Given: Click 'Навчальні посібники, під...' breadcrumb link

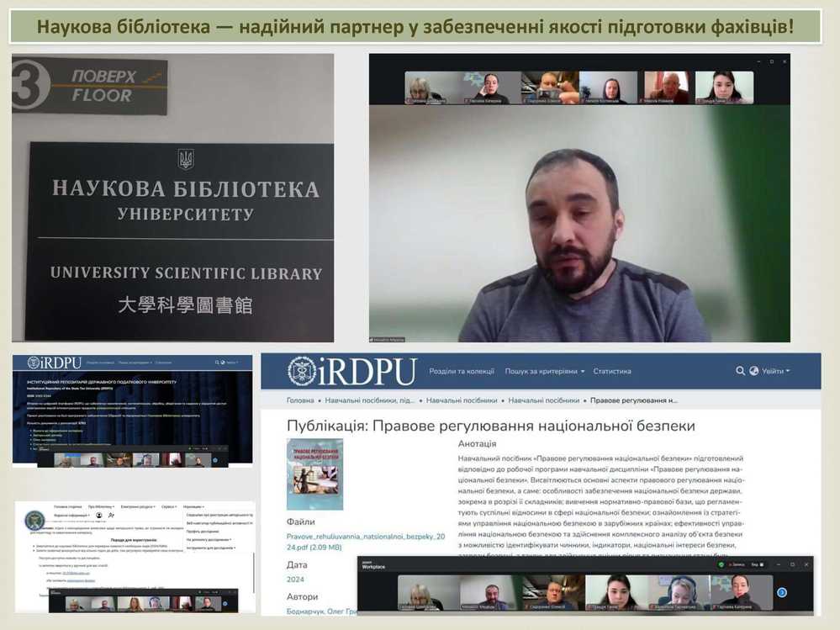Looking at the screenshot, I should [369, 401].
